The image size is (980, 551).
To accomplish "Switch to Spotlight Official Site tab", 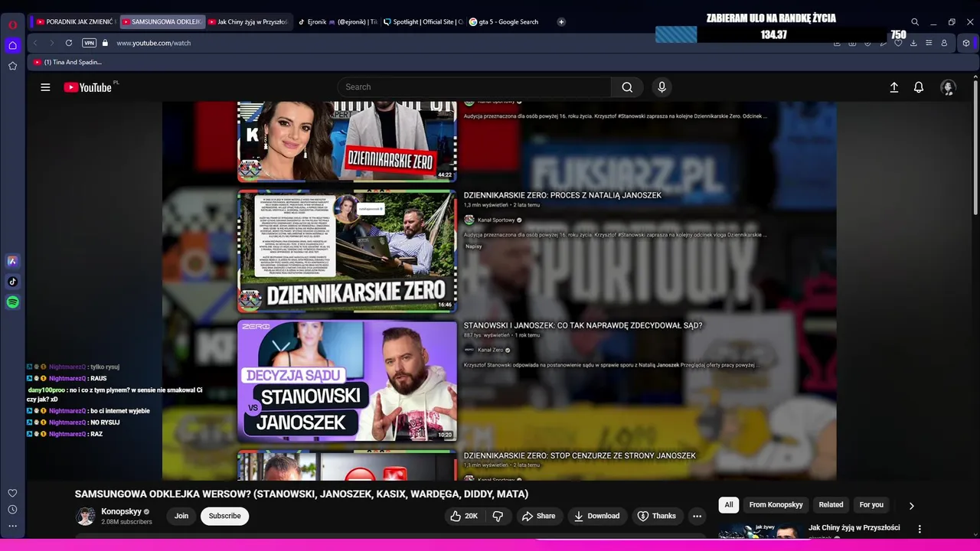I will click(x=423, y=22).
